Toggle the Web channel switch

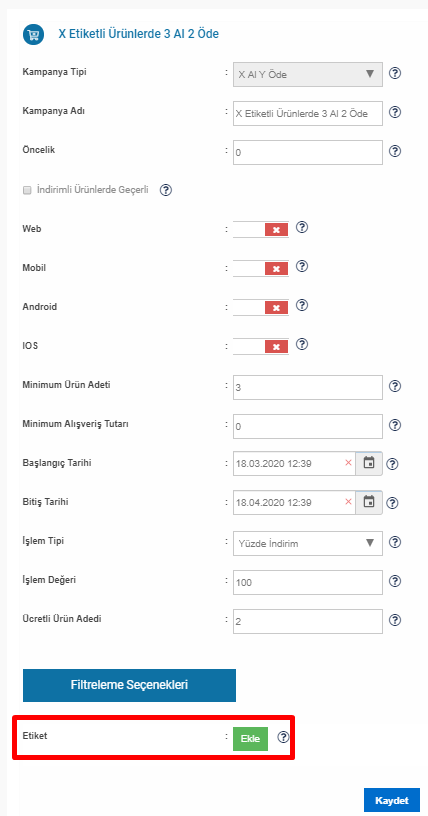261,229
